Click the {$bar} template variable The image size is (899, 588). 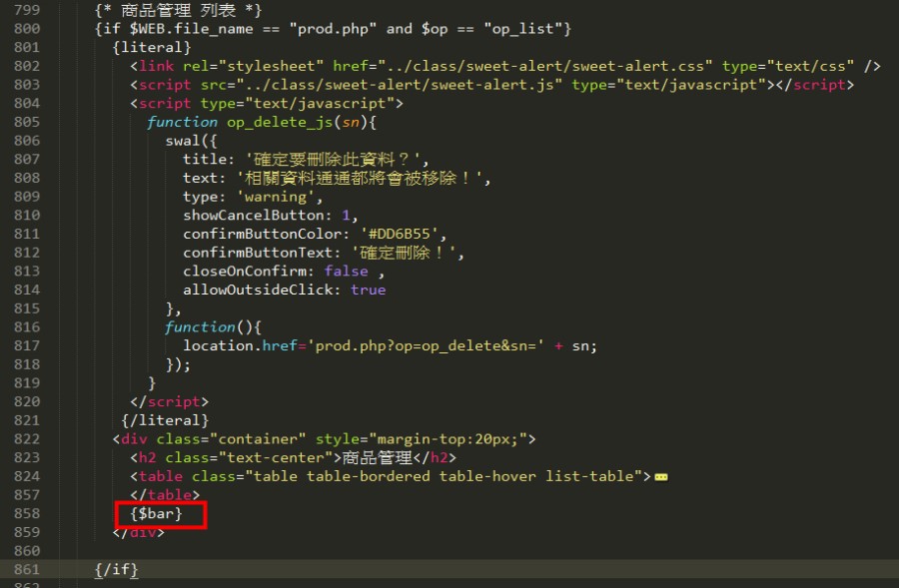[x=156, y=513]
